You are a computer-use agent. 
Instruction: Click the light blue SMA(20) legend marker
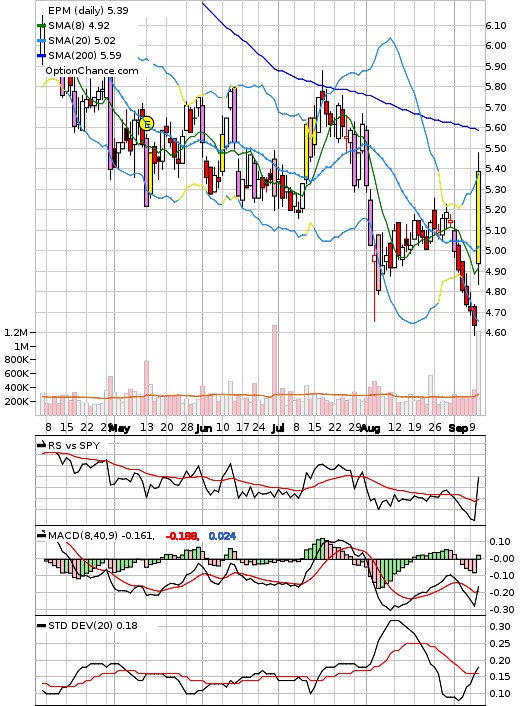[x=41, y=41]
